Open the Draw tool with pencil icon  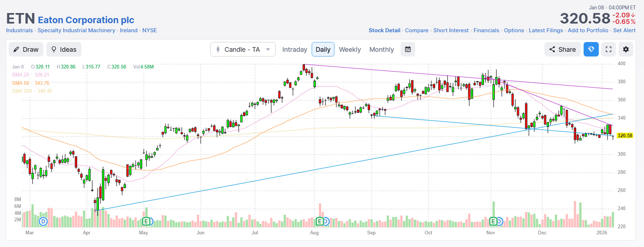click(x=26, y=50)
